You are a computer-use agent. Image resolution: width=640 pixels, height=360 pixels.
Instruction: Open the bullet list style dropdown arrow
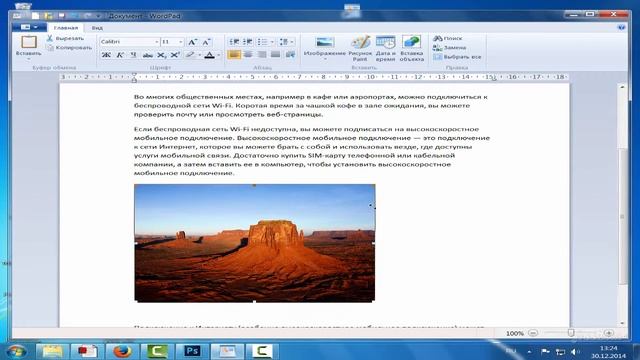click(272, 42)
